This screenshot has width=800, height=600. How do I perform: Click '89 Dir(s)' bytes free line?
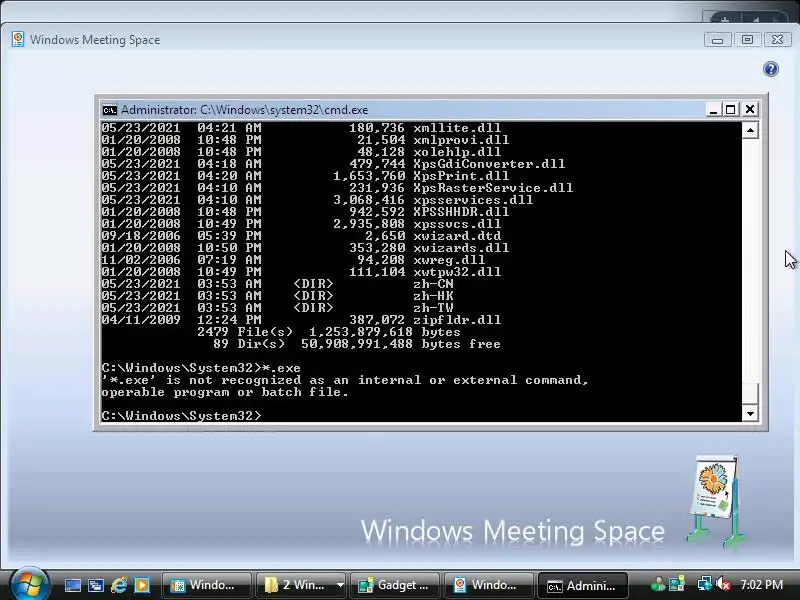coord(357,344)
